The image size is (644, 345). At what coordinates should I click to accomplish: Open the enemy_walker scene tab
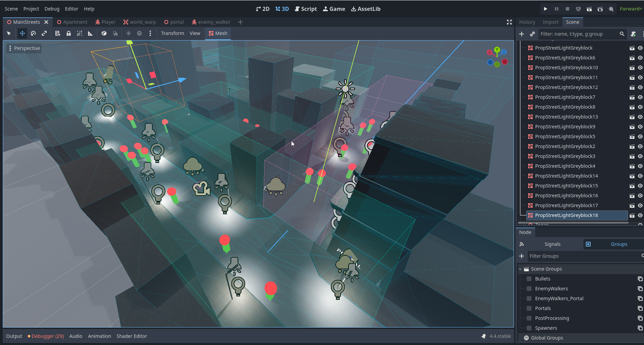(x=211, y=22)
